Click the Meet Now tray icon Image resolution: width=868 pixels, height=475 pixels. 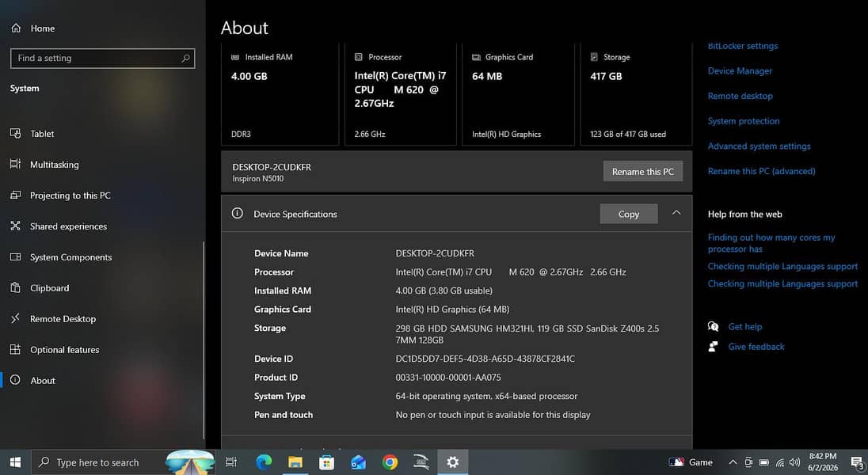click(x=748, y=462)
